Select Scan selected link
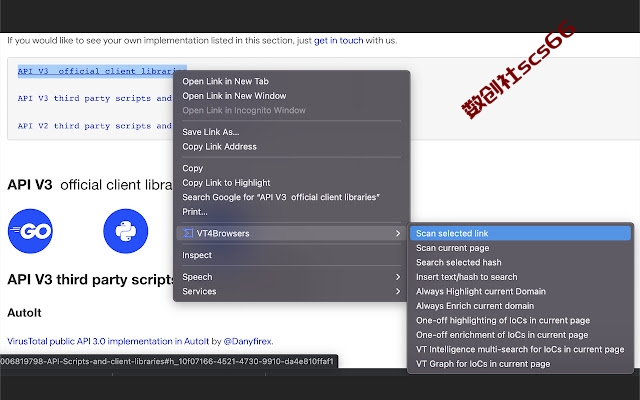Screen dimensions: 640x400 pos(520,233)
